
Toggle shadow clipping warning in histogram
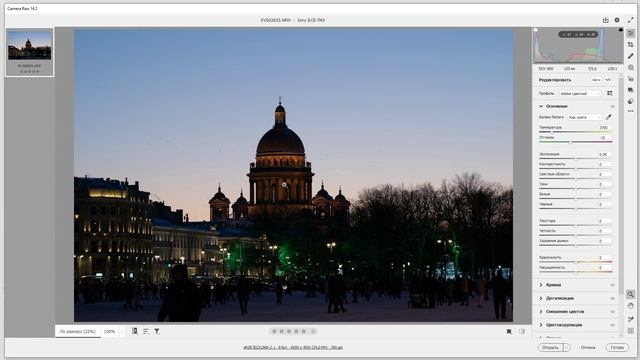click(x=536, y=30)
